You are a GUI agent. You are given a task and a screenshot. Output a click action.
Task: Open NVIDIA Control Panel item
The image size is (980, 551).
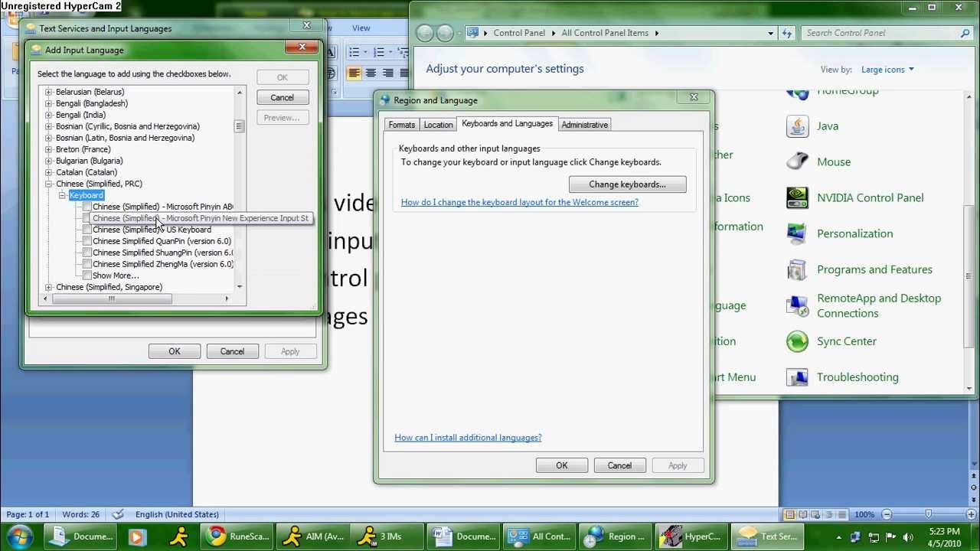pyautogui.click(x=855, y=197)
